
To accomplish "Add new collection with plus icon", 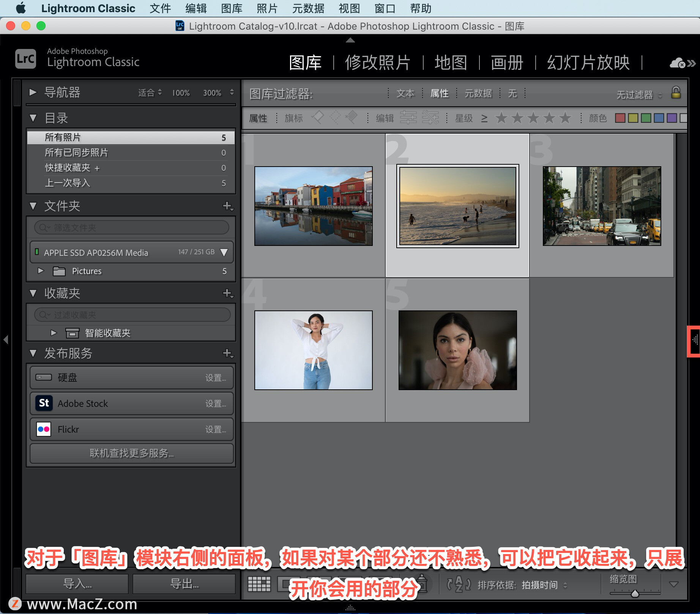I will pos(228,293).
